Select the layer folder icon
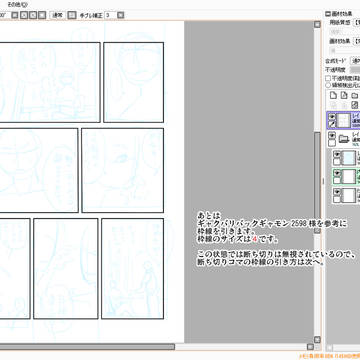 pos(344,139)
